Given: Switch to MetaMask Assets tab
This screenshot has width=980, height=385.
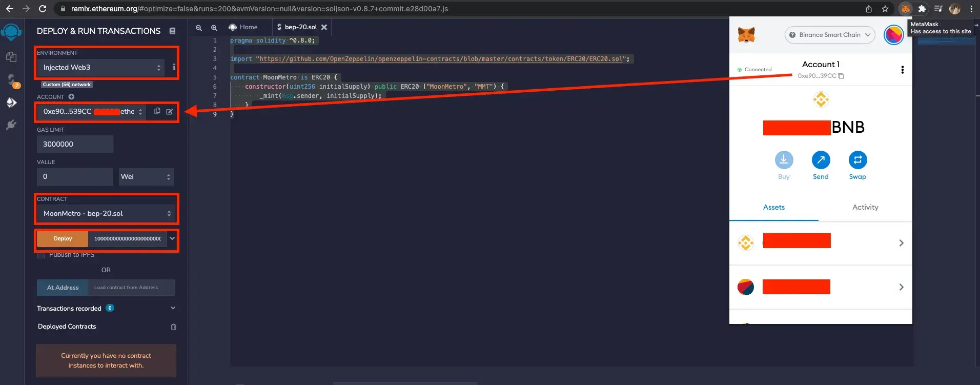Looking at the screenshot, I should point(774,207).
